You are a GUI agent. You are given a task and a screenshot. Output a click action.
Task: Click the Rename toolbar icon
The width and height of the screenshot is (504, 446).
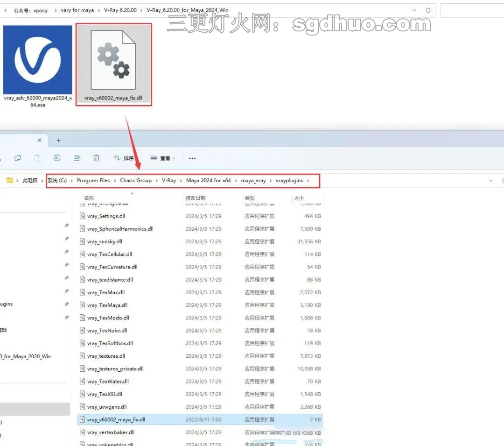click(57, 158)
